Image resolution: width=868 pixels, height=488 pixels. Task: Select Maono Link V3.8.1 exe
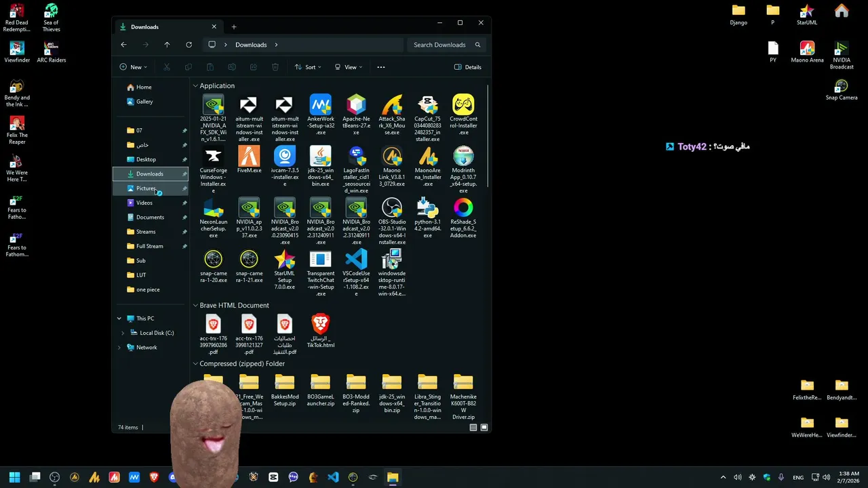392,166
